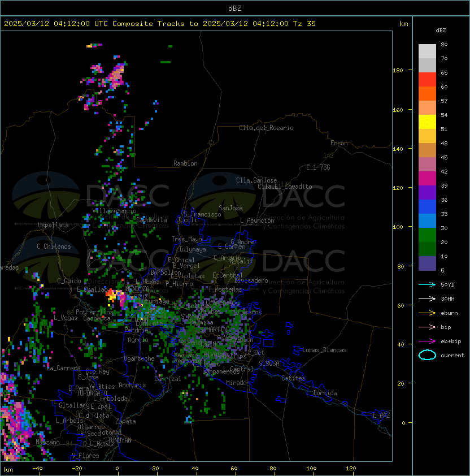Viewport: 470px width, 476px height.
Task: Click the 'La_Carrera' map label
Action: [x=64, y=368]
